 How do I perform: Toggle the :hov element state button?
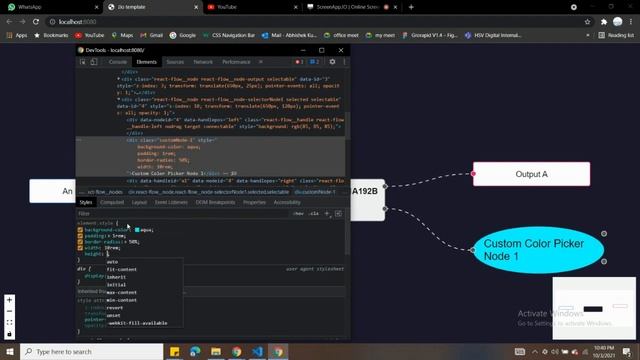coord(298,213)
